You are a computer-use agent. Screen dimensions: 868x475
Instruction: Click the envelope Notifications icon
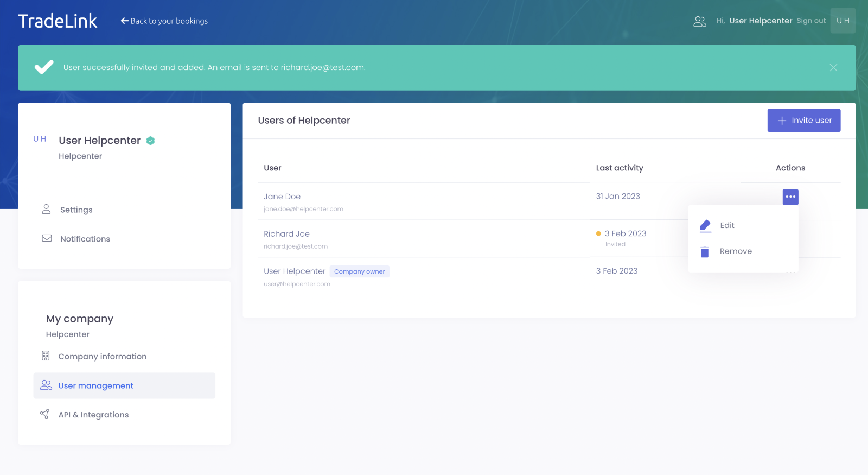pyautogui.click(x=47, y=238)
